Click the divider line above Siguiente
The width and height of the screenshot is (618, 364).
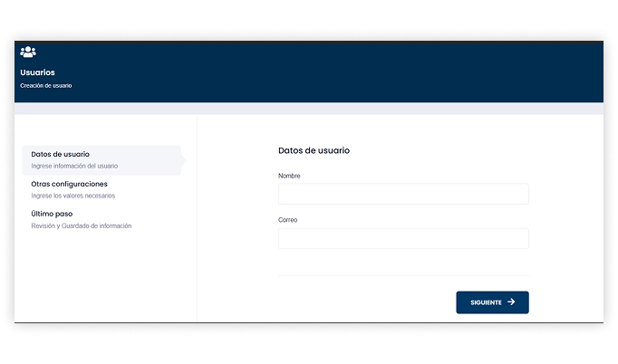coord(403,275)
